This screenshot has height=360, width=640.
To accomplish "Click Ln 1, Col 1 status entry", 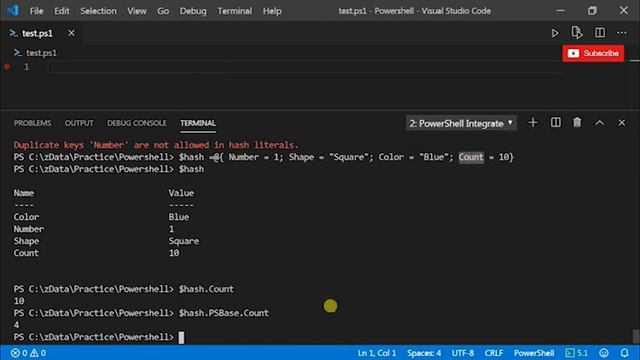I will 377,353.
